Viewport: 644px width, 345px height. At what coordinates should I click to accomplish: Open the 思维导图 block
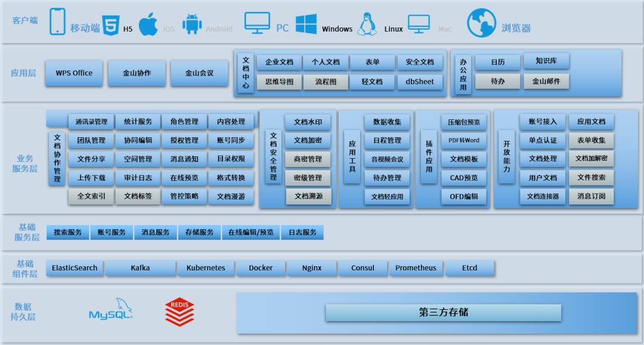279,82
